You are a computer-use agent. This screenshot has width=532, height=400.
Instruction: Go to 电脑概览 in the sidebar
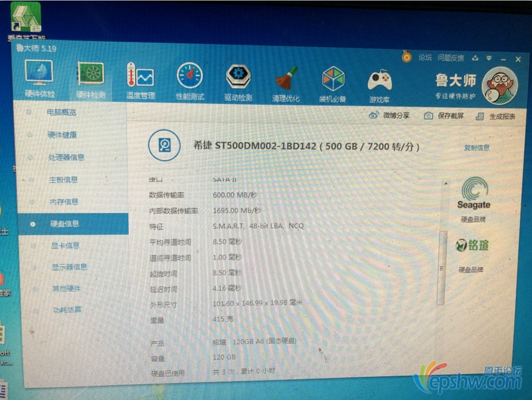[x=61, y=113]
